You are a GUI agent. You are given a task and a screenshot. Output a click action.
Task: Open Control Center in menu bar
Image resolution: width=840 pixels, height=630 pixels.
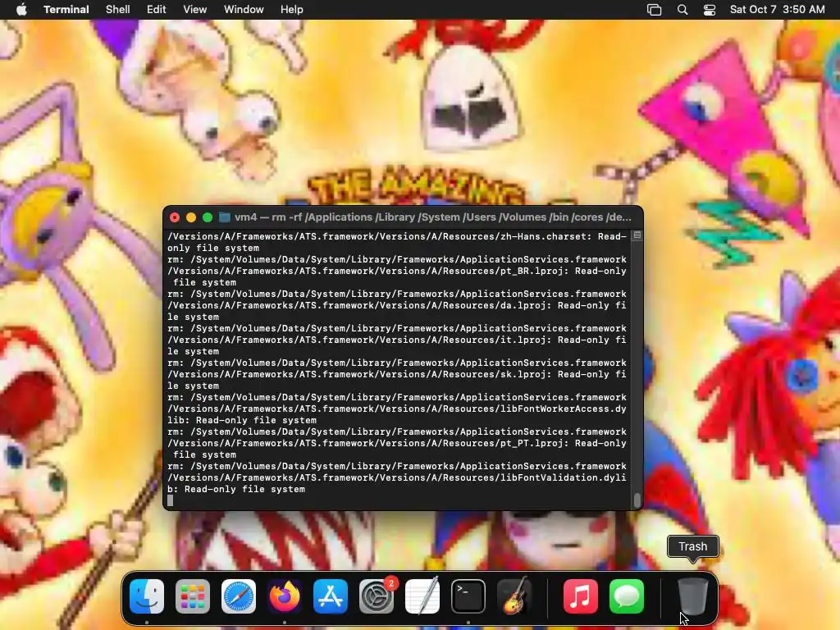point(710,10)
